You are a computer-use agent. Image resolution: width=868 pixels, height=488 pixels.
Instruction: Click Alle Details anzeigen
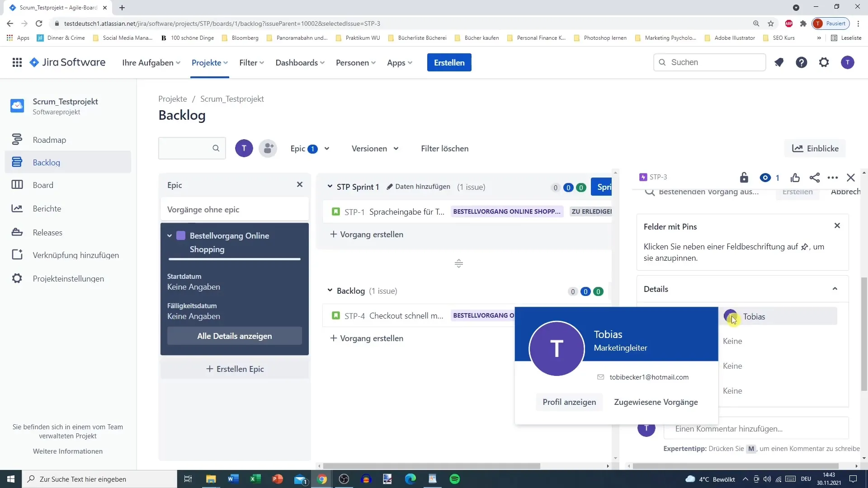pos(235,336)
